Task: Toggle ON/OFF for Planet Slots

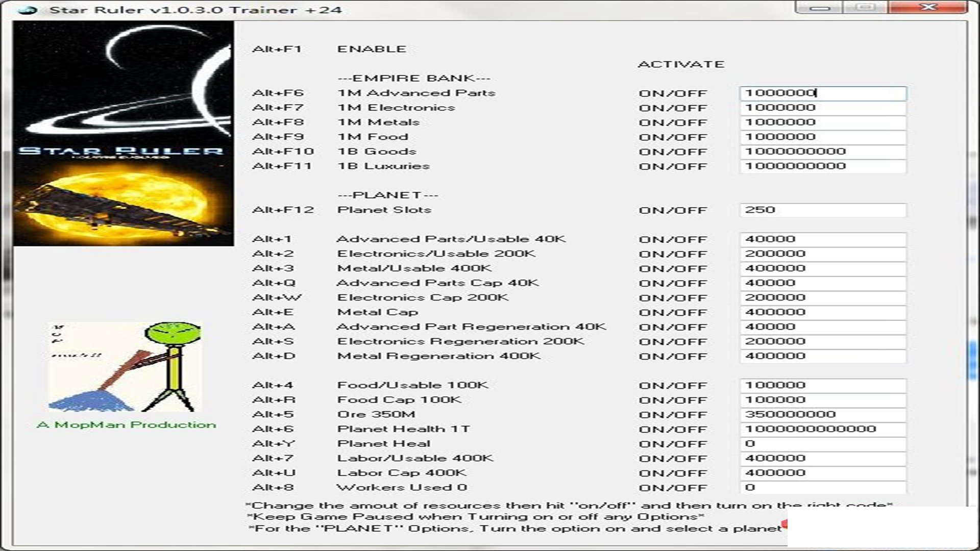Action: 672,210
